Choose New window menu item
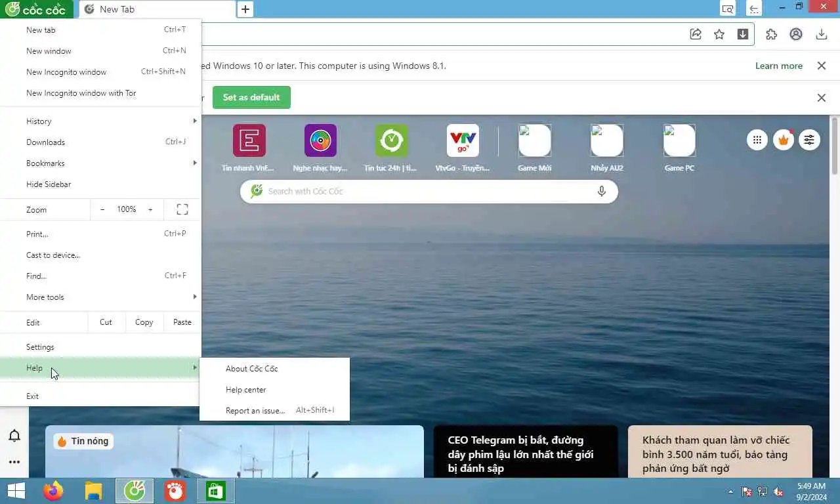The image size is (840, 504). 100,51
